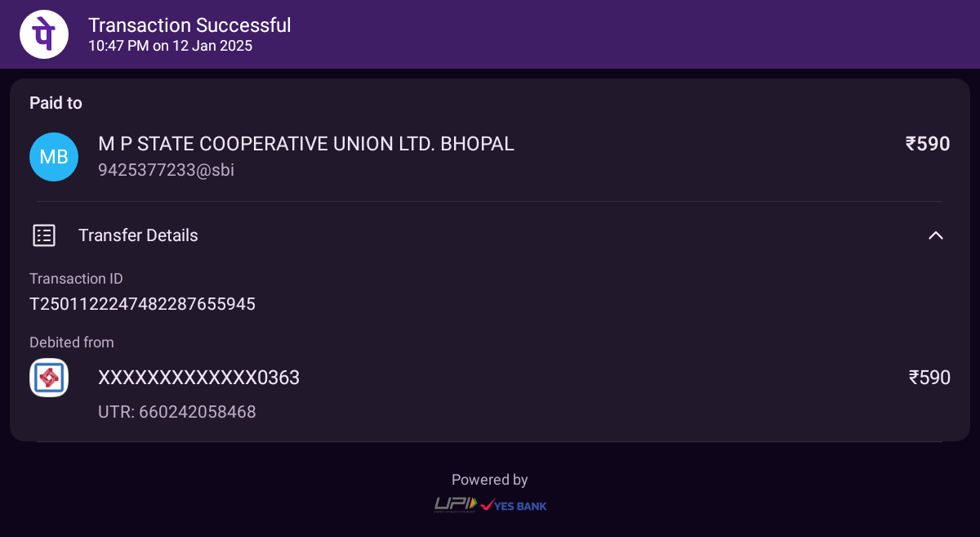Toggle the Transfer Details section header
The width and height of the screenshot is (980, 537).
pos(490,235)
